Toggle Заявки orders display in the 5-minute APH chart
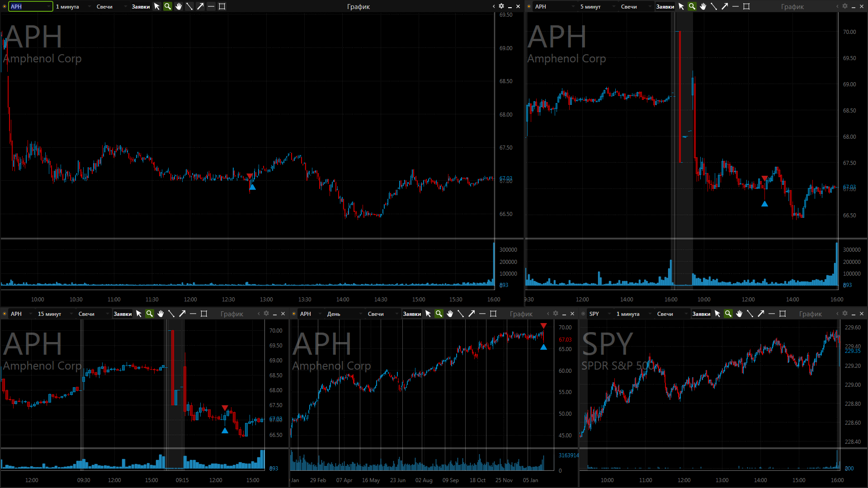This screenshot has height=488, width=868. (665, 6)
